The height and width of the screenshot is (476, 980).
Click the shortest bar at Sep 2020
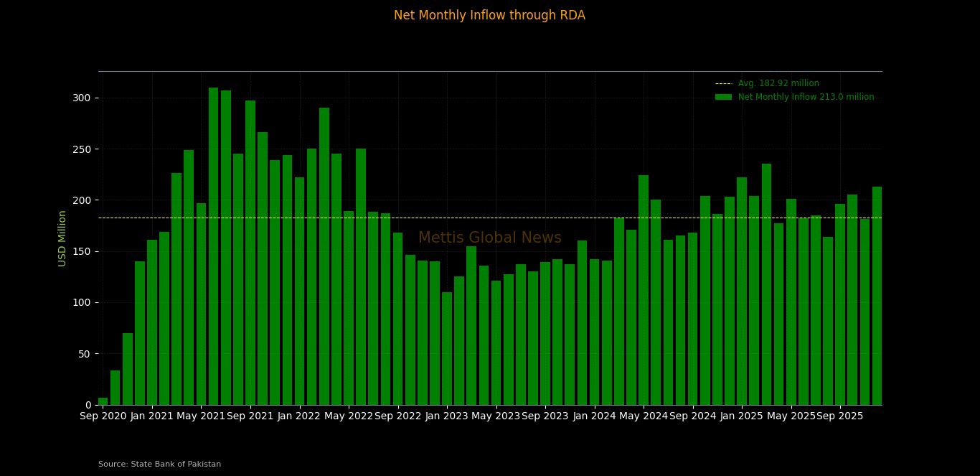[x=102, y=401]
